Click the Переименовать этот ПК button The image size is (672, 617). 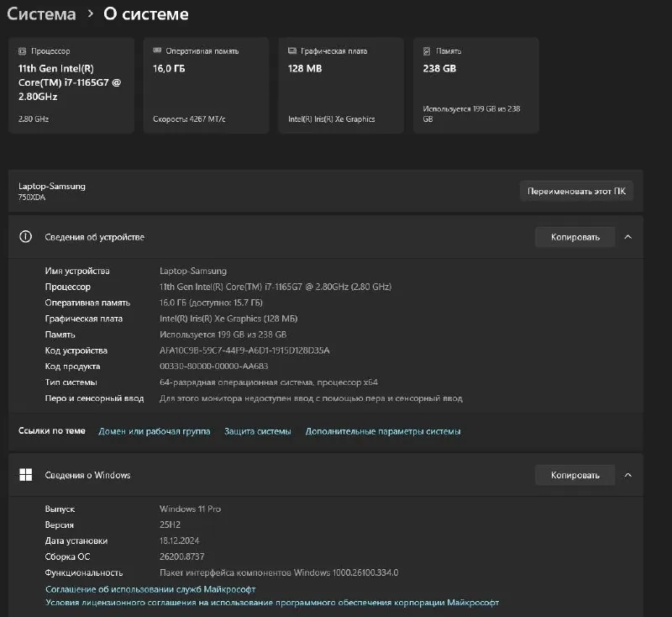point(576,191)
